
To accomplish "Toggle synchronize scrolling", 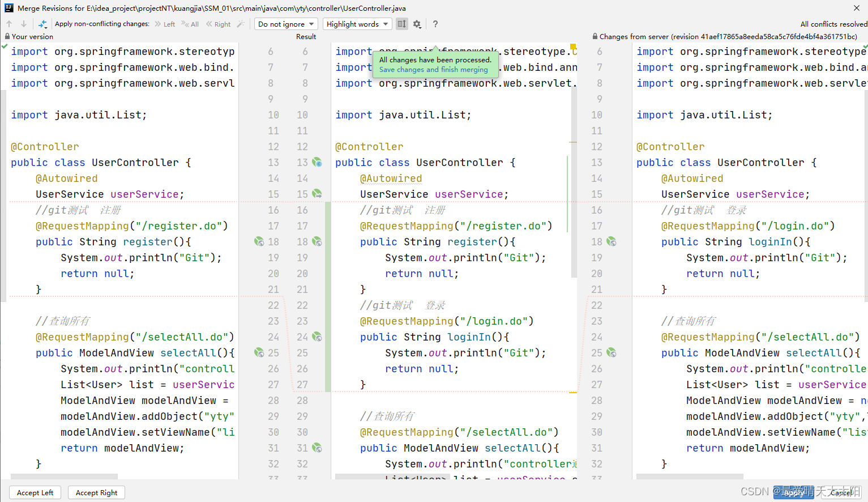I will [401, 24].
